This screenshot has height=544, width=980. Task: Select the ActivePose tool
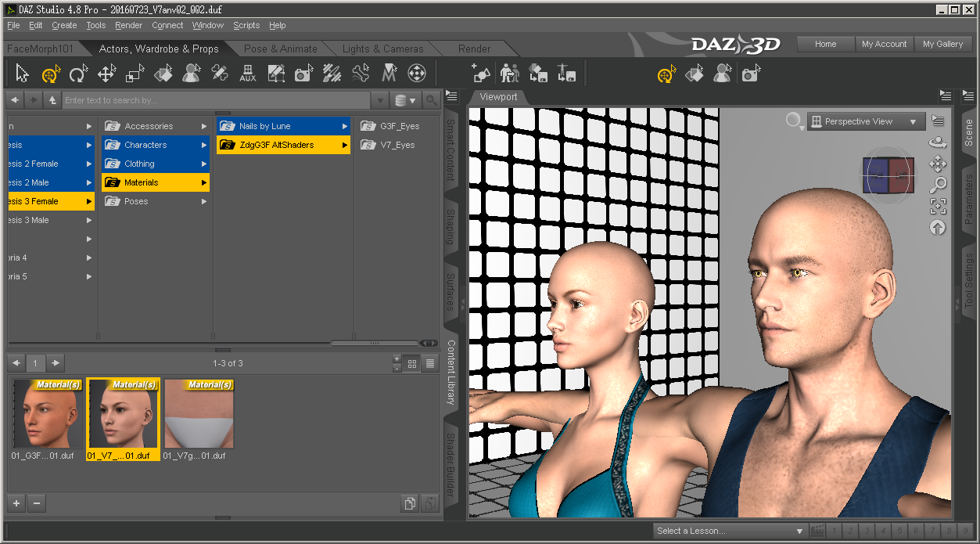coord(360,74)
